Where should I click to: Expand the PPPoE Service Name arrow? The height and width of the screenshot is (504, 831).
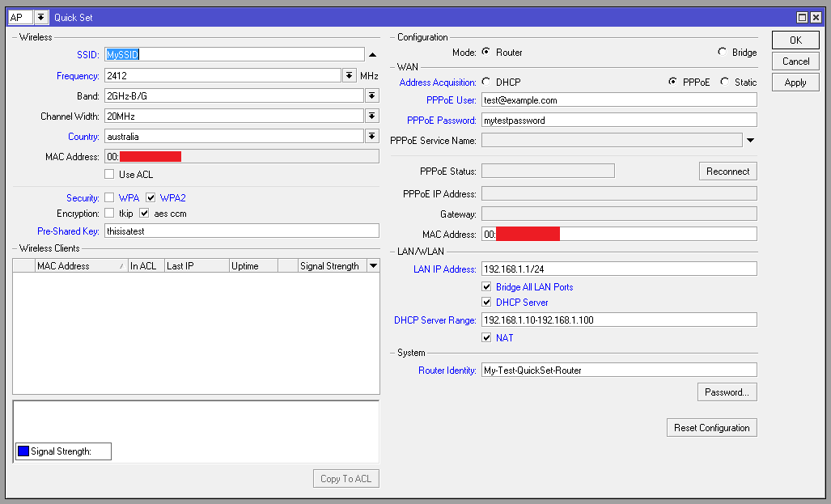point(750,140)
